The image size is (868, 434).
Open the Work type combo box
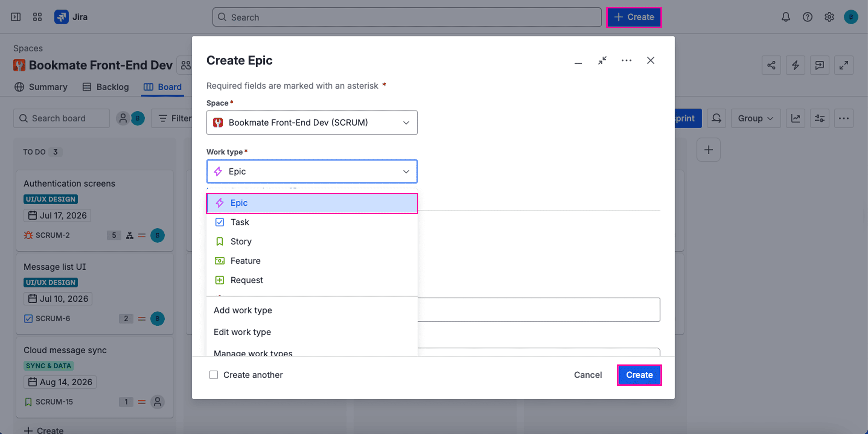pyautogui.click(x=312, y=172)
